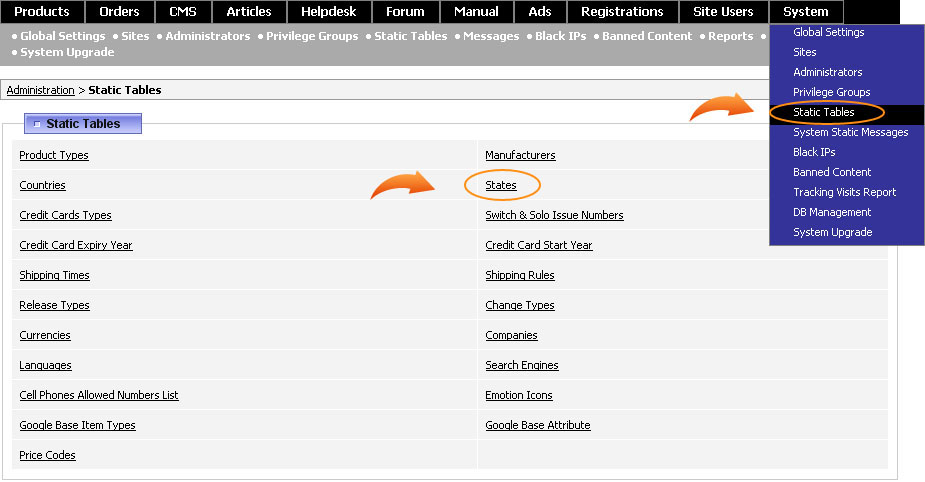The image size is (925, 482).
Task: Open the Registrations top menu
Action: 622,12
